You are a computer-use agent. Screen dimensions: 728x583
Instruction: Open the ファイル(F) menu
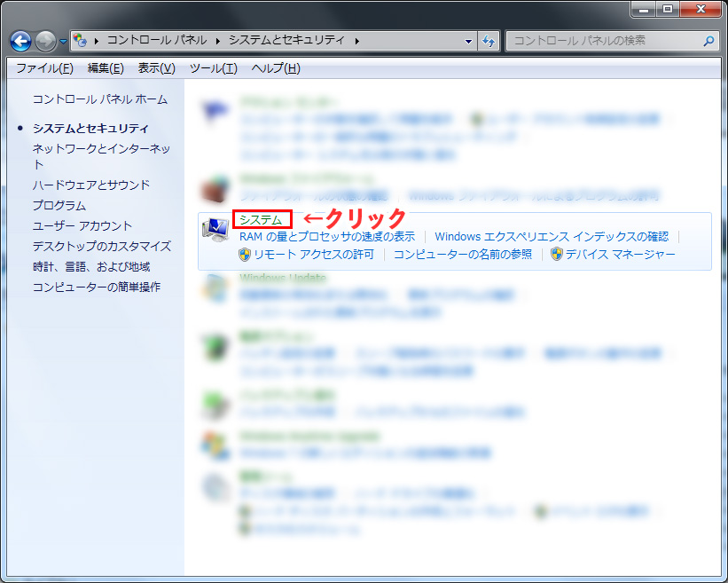45,68
